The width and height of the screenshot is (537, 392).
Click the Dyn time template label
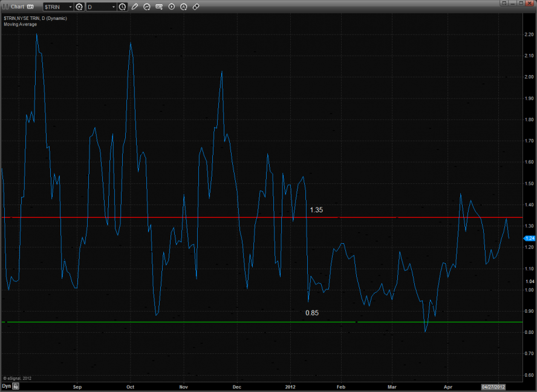(6, 385)
